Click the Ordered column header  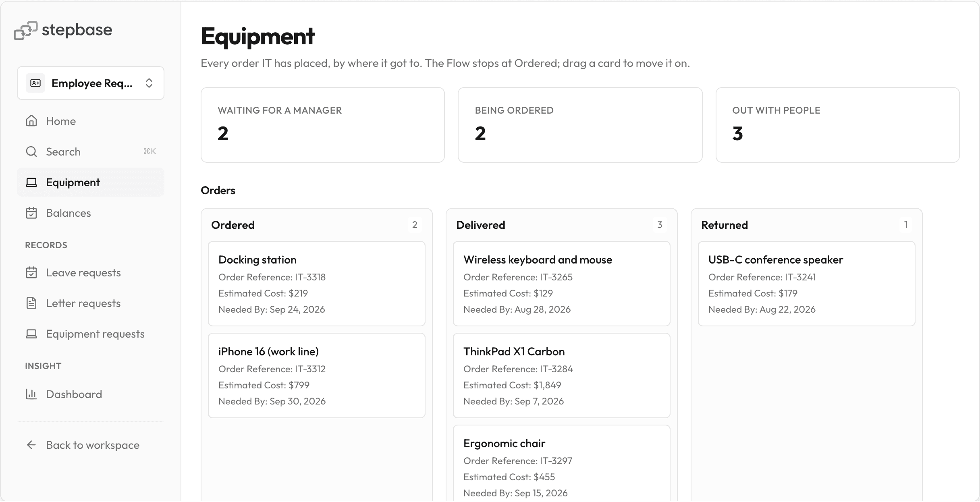[x=233, y=225]
